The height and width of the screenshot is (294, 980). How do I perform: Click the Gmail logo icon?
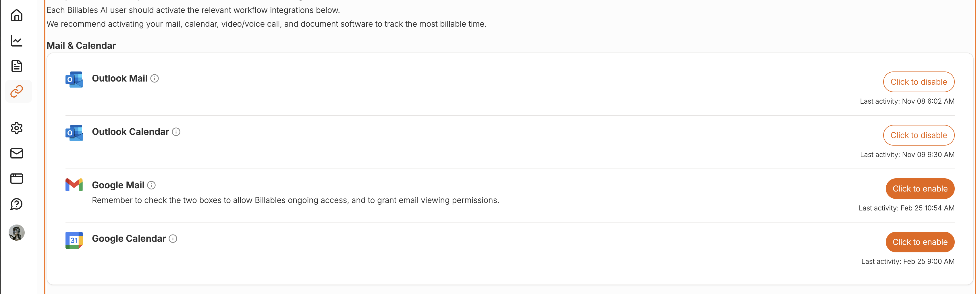click(74, 185)
